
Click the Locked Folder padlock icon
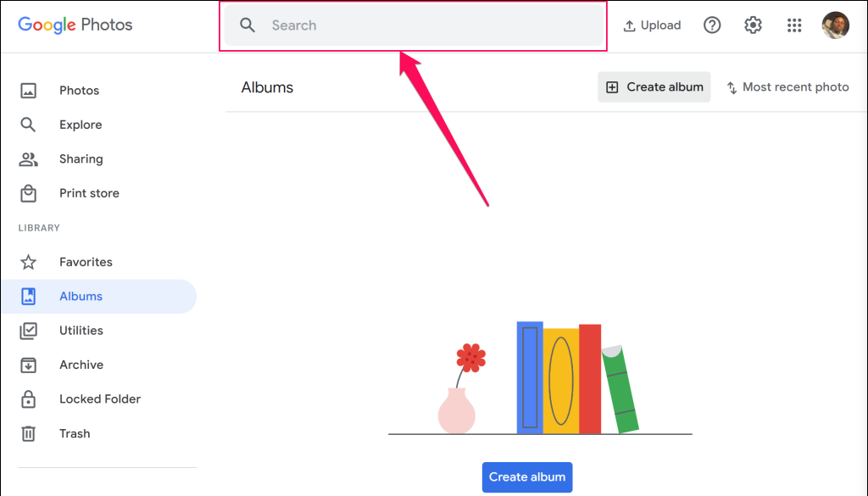pos(29,399)
